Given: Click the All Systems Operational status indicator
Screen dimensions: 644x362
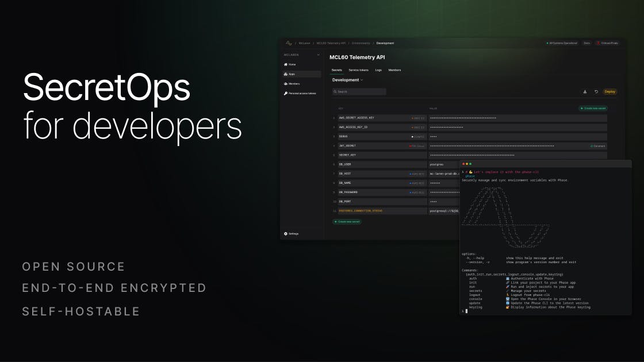Looking at the screenshot, I should 561,43.
